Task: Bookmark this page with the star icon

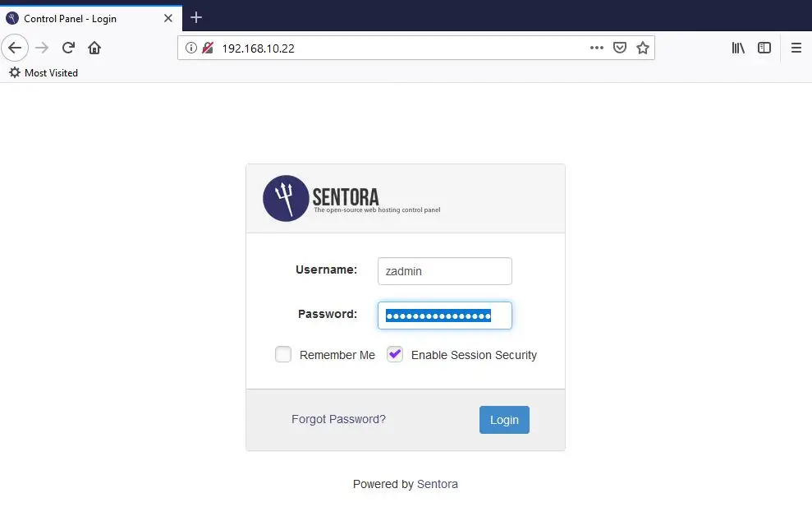Action: click(644, 47)
